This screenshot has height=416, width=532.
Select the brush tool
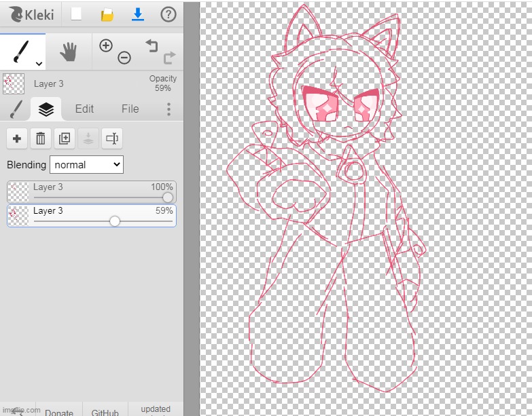[x=20, y=52]
